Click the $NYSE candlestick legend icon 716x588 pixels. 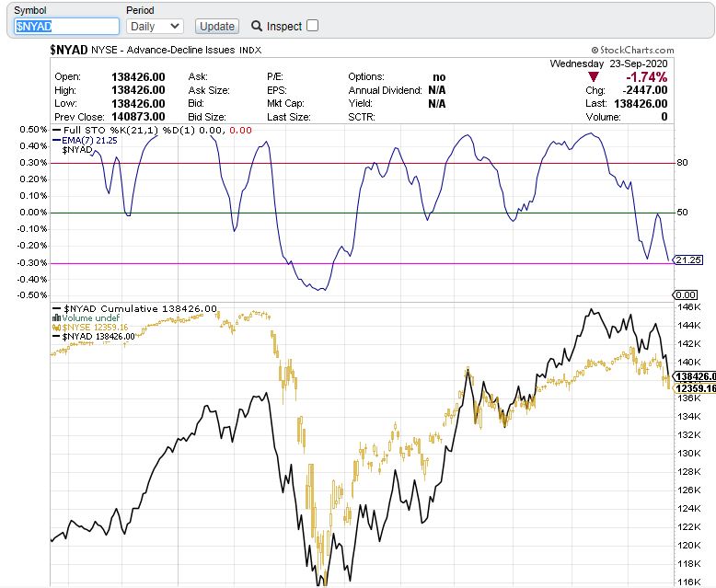(57, 328)
